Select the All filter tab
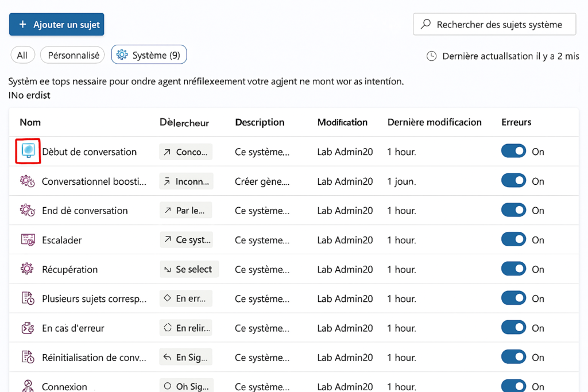The height and width of the screenshot is (392, 588). (x=22, y=55)
